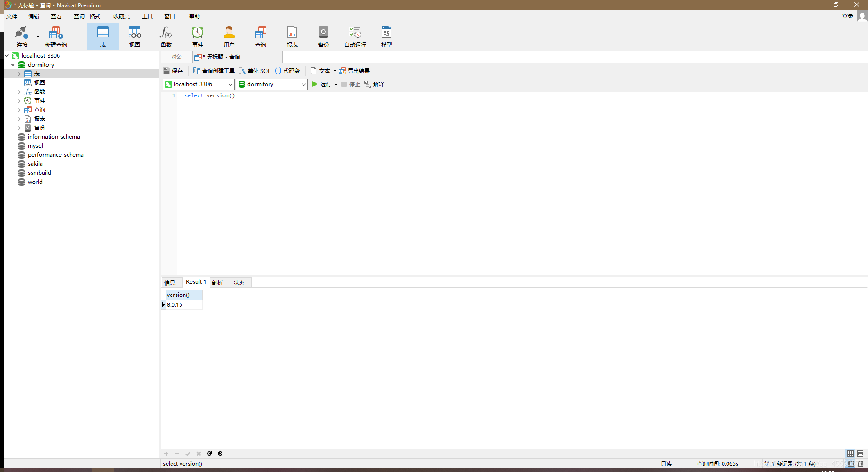Open the 编辑 menu
868x472 pixels.
[x=34, y=16]
